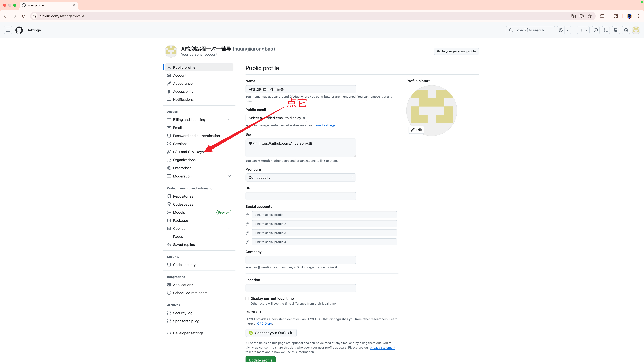View issues from header icon
The width and height of the screenshot is (644, 362).
pos(596,30)
